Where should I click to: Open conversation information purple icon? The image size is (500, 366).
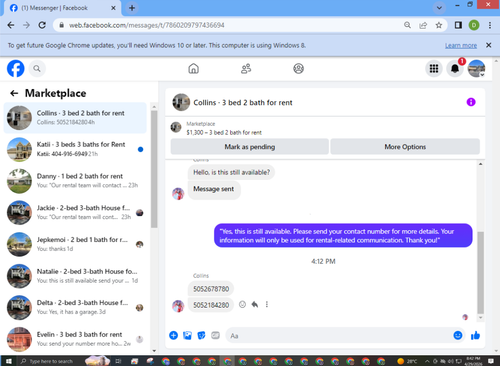click(471, 102)
